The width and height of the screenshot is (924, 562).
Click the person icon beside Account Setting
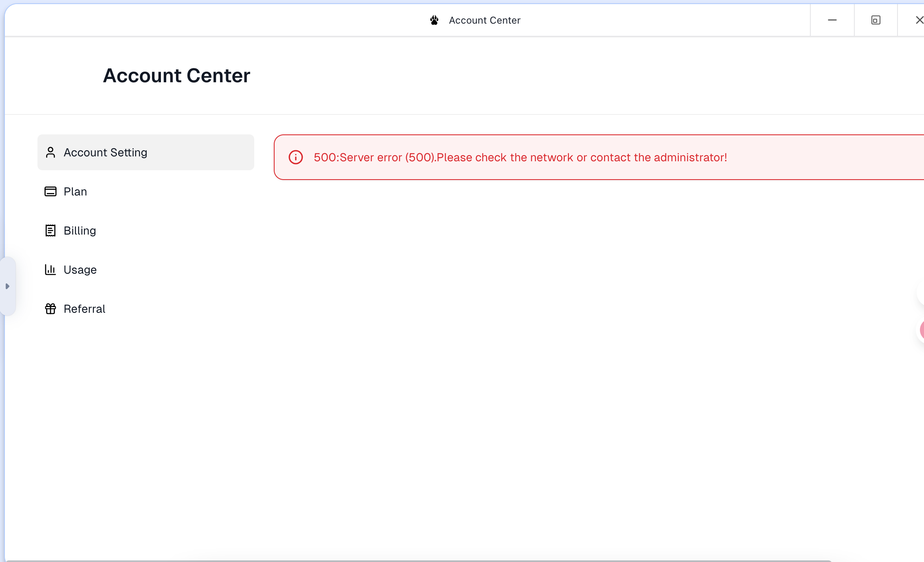point(51,152)
